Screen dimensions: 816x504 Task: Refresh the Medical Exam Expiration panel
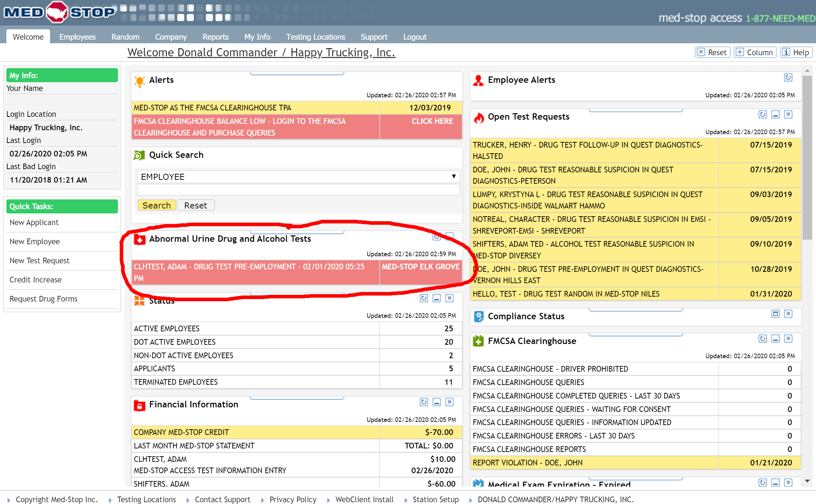point(762,482)
